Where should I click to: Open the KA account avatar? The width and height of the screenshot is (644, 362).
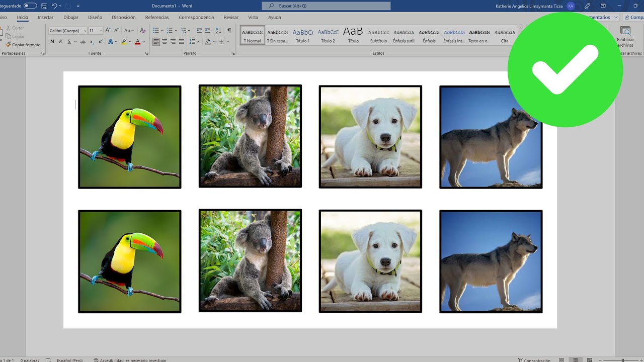[x=570, y=6]
